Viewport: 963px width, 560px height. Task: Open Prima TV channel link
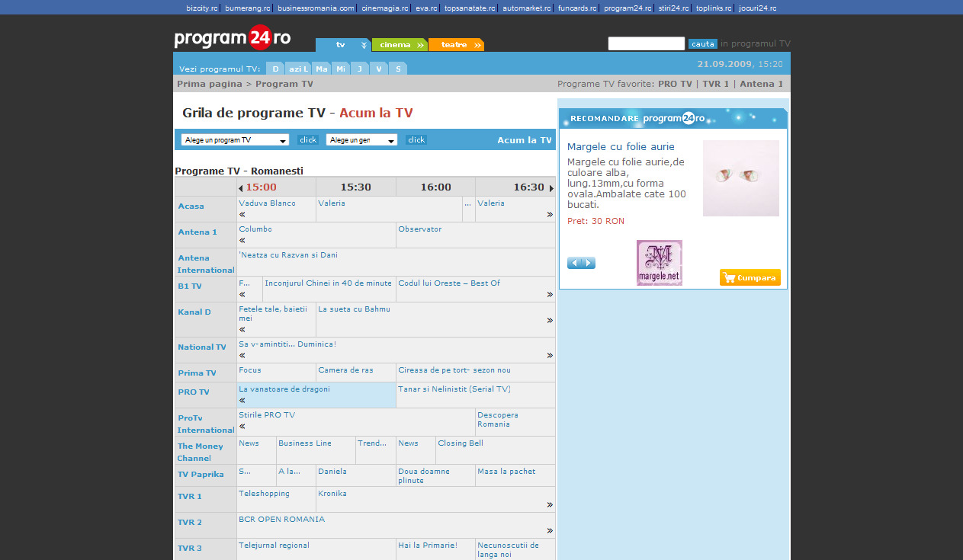point(197,373)
